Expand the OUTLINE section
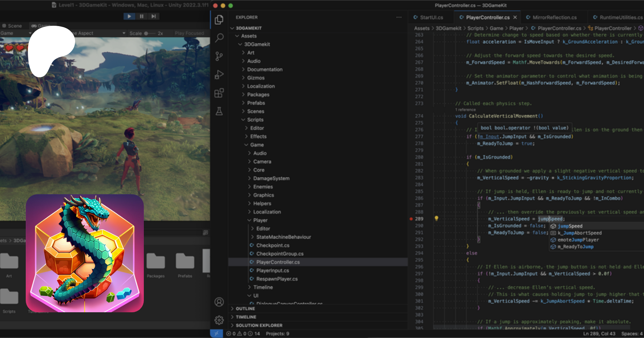 coord(245,309)
